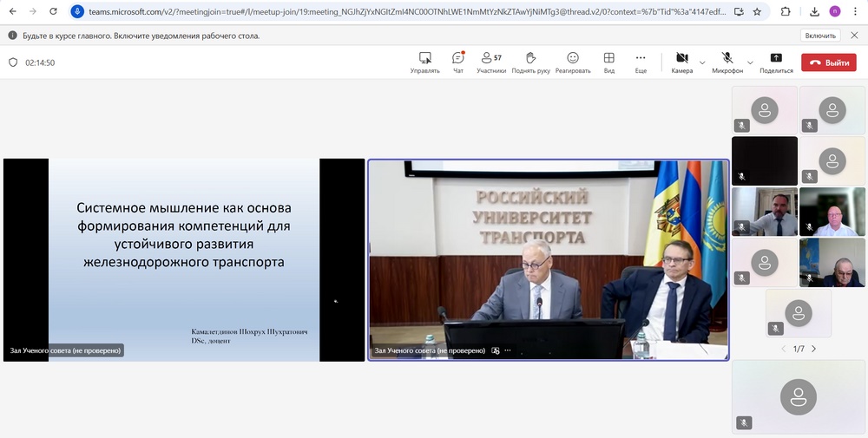Raise hand with Поднять руку button
868x438 pixels.
pos(531,62)
